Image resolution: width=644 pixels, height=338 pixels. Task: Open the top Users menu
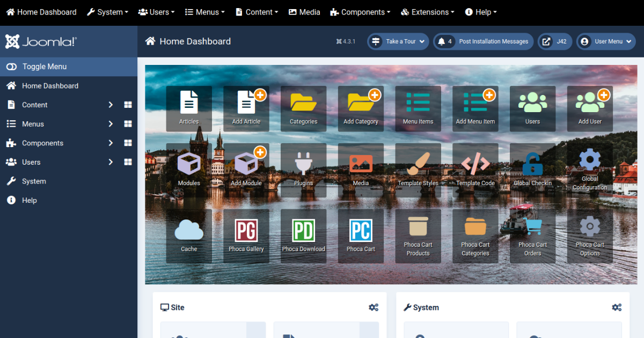point(156,12)
